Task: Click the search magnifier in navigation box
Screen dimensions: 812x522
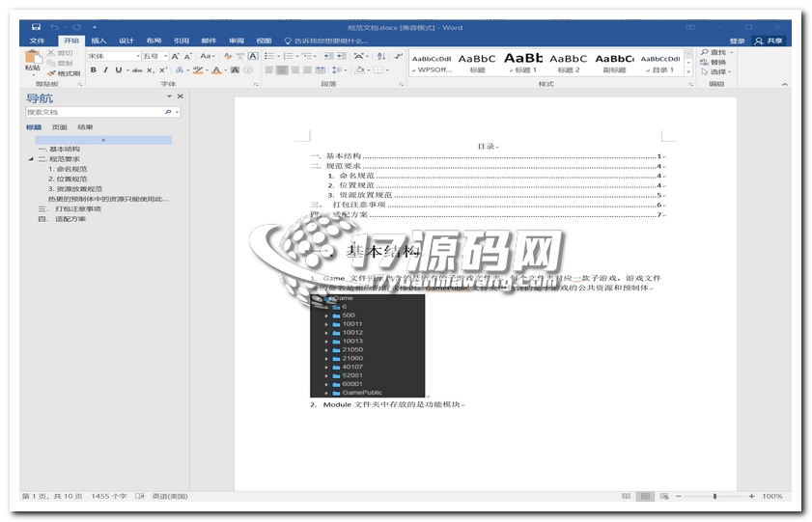Action: pos(168,112)
